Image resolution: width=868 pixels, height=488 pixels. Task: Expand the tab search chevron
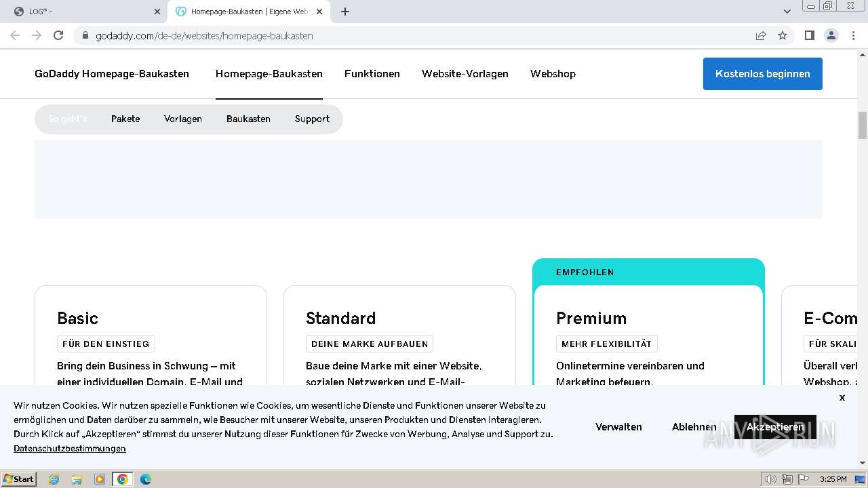pyautogui.click(x=787, y=12)
